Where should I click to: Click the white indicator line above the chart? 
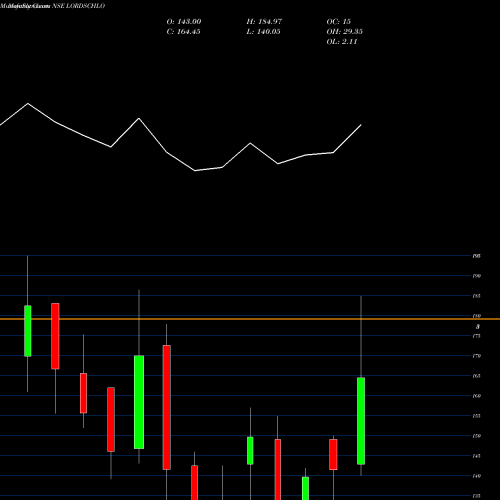(x=181, y=137)
